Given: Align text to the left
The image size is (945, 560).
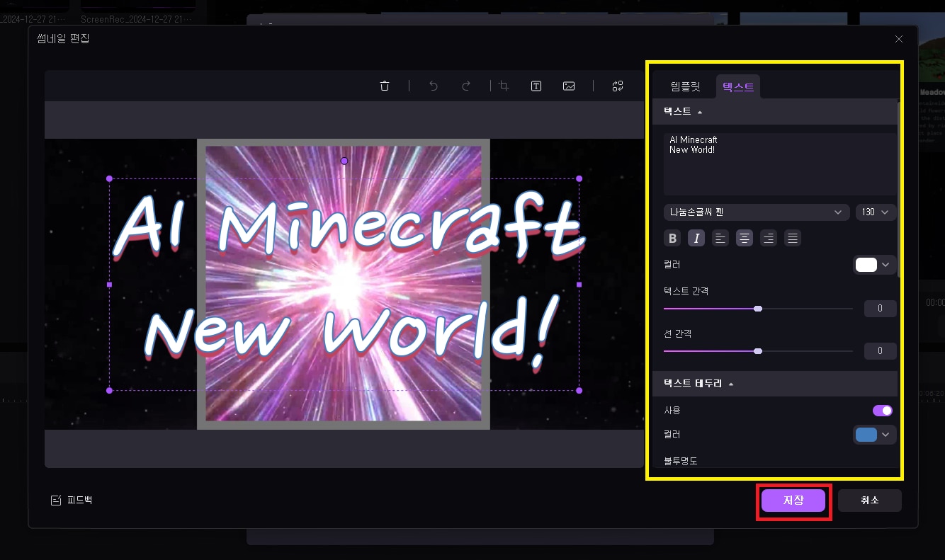Looking at the screenshot, I should click(720, 239).
